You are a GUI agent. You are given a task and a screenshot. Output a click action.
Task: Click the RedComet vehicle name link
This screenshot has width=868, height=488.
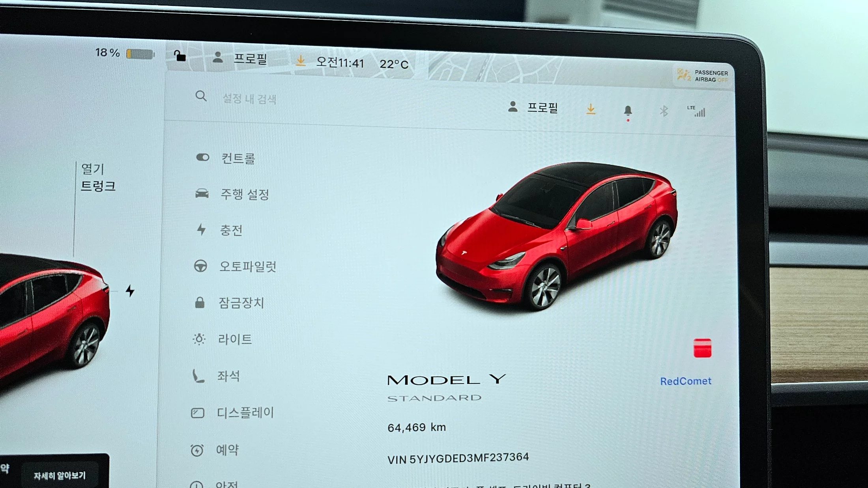686,381
